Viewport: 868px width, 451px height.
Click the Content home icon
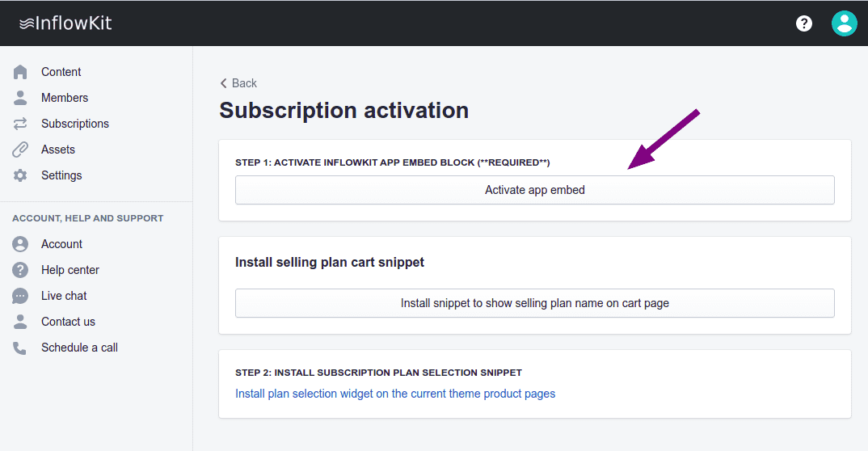(x=20, y=72)
